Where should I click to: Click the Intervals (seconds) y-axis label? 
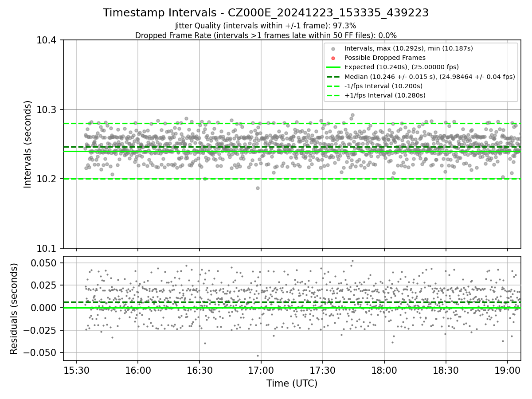click(28, 144)
